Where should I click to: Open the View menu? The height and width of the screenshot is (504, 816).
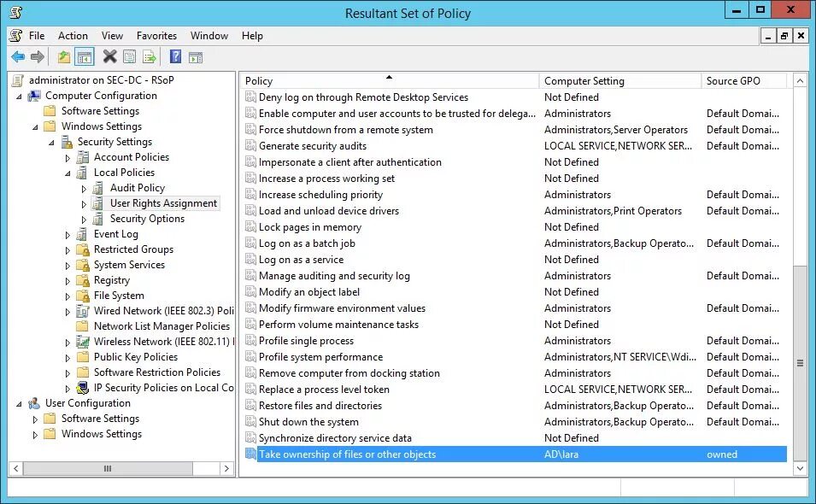[112, 35]
